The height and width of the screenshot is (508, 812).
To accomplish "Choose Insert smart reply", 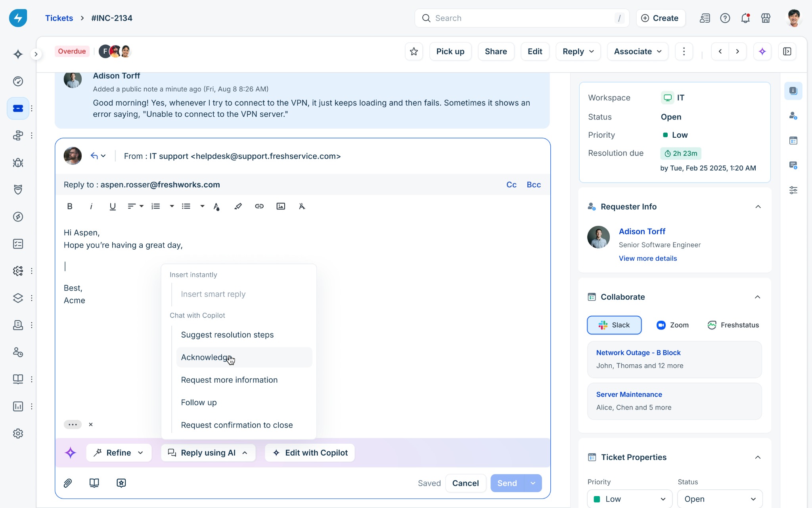I will pos(244,294).
